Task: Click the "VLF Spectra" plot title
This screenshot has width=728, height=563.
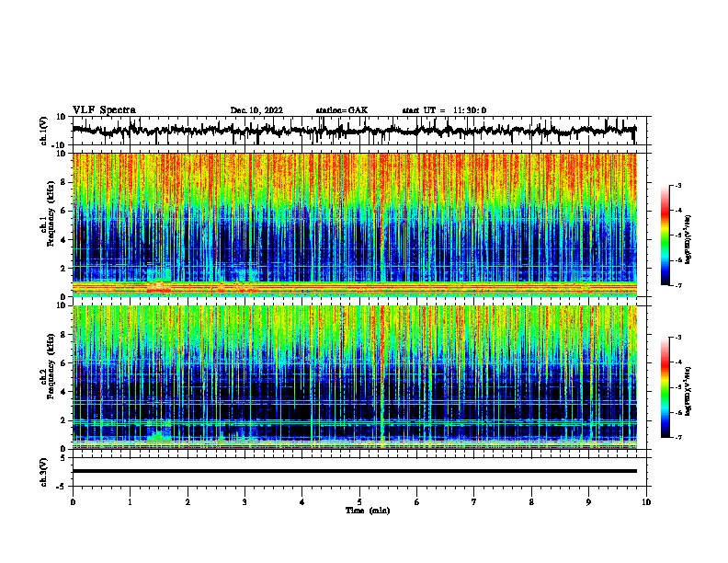Action: pos(105,110)
